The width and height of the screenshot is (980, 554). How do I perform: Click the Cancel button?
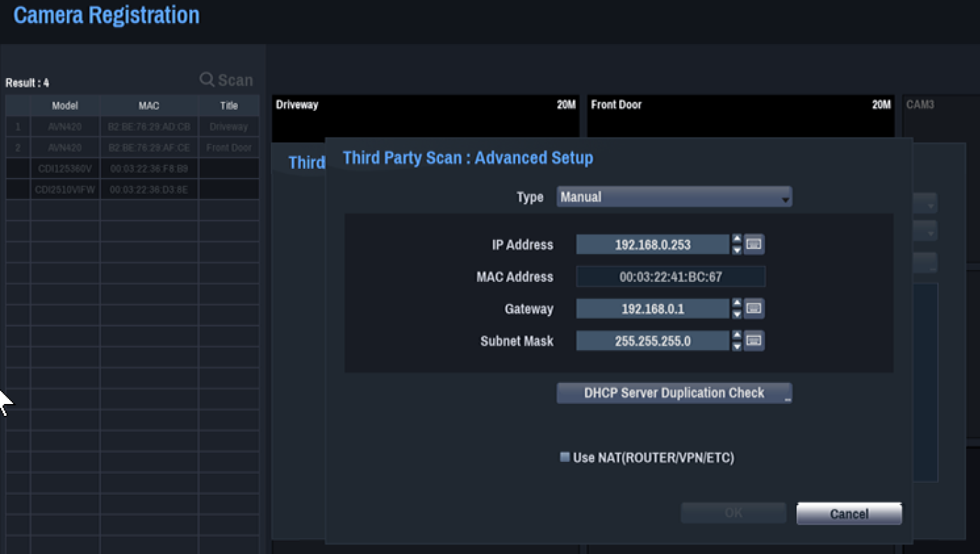[x=849, y=514]
